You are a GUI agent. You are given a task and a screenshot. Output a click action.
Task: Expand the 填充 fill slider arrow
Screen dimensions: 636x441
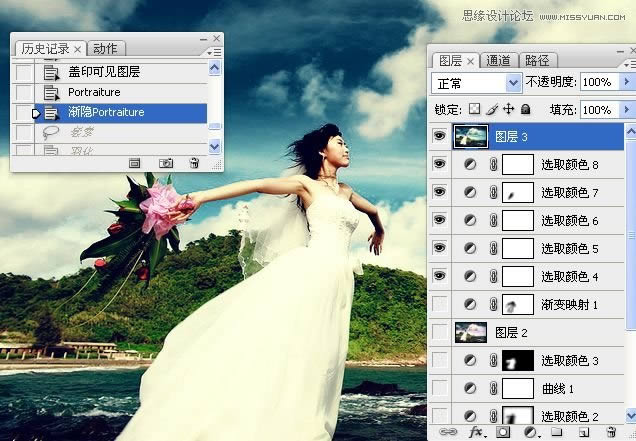pyautogui.click(x=628, y=109)
